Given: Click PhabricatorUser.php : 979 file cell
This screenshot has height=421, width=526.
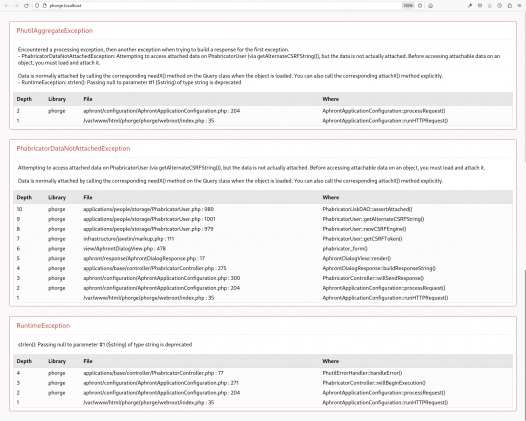Looking at the screenshot, I should pos(148,229).
